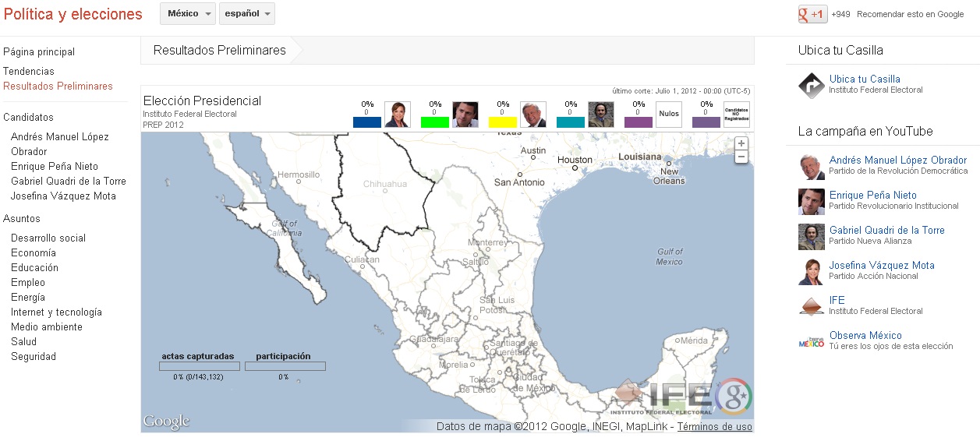Click the teal party color swatch
The height and width of the screenshot is (441, 980).
coord(571,122)
